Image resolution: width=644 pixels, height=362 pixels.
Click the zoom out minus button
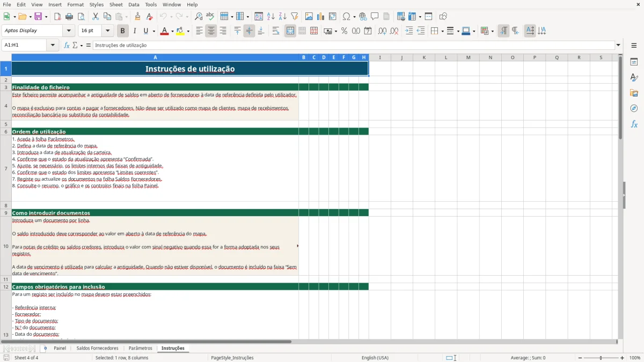click(x=580, y=358)
